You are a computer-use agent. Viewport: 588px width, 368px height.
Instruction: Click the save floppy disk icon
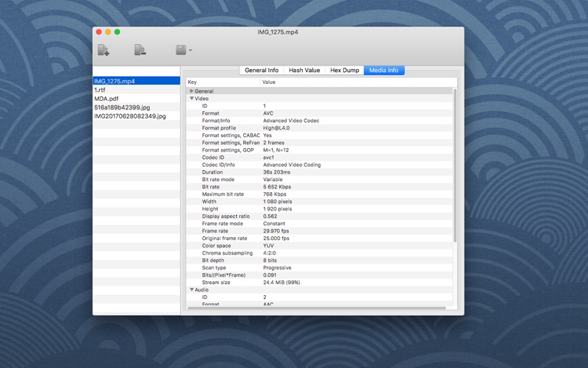click(181, 50)
